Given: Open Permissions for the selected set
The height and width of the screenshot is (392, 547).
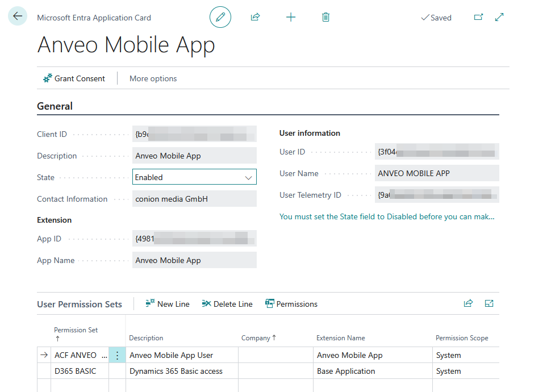Looking at the screenshot, I should [291, 304].
